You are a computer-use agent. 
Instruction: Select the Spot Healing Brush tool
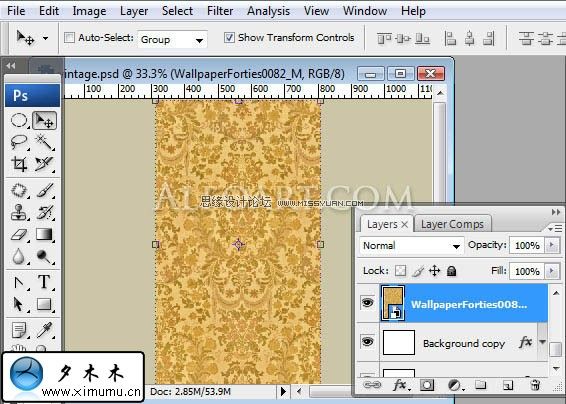coord(19,190)
